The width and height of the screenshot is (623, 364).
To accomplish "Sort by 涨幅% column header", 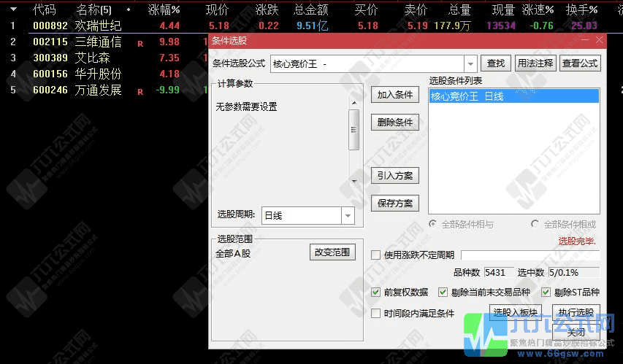I will coord(164,9).
